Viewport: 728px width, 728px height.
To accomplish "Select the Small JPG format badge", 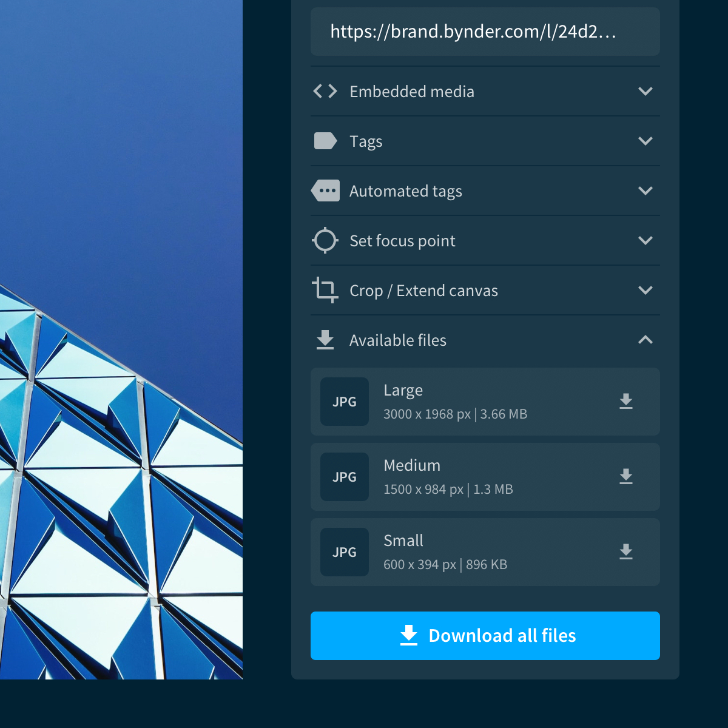I will (x=344, y=551).
